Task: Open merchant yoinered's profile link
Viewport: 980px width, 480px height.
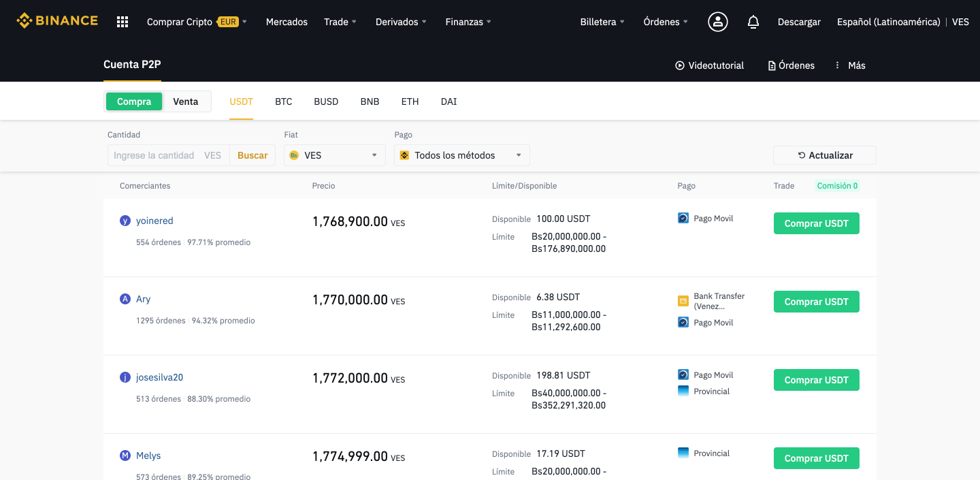Action: (x=154, y=221)
